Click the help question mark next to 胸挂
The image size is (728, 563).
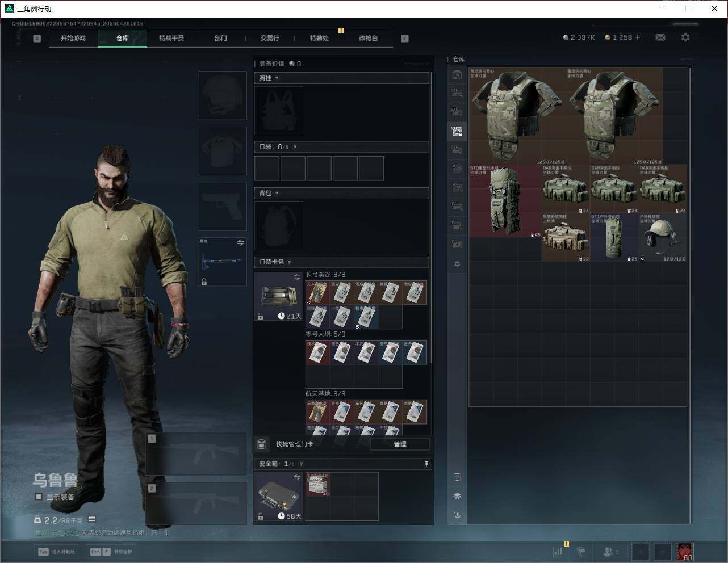click(x=277, y=78)
